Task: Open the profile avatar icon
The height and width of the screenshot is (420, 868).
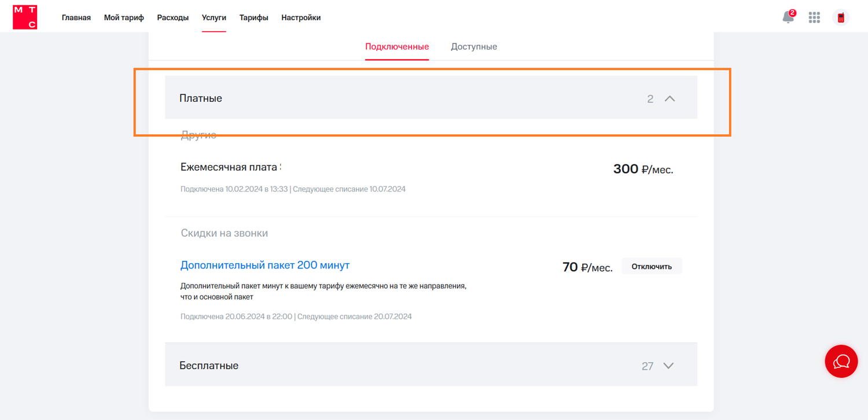Action: point(841,17)
